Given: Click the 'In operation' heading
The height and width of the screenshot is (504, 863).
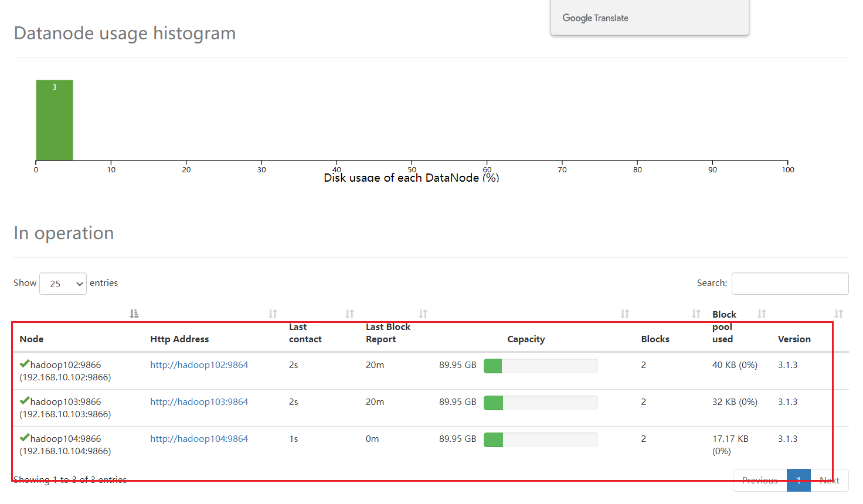Looking at the screenshot, I should coord(64,233).
